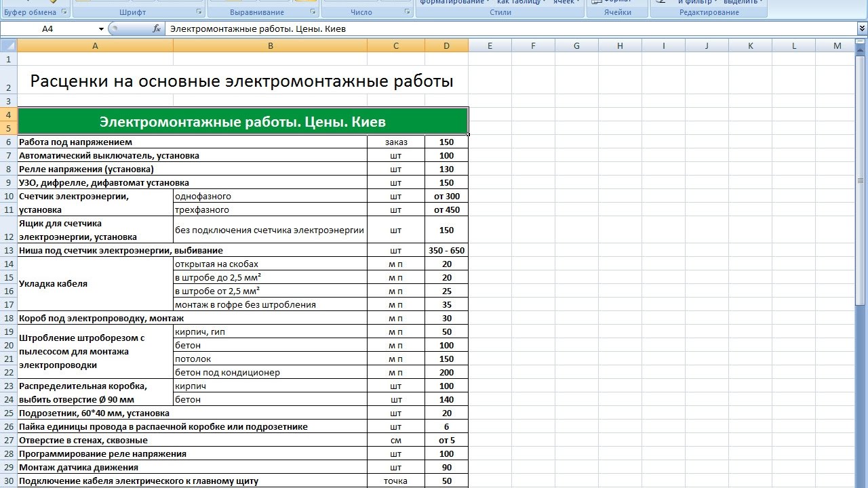The height and width of the screenshot is (488, 868).
Task: Click the Name Box showing A4
Action: 47,28
